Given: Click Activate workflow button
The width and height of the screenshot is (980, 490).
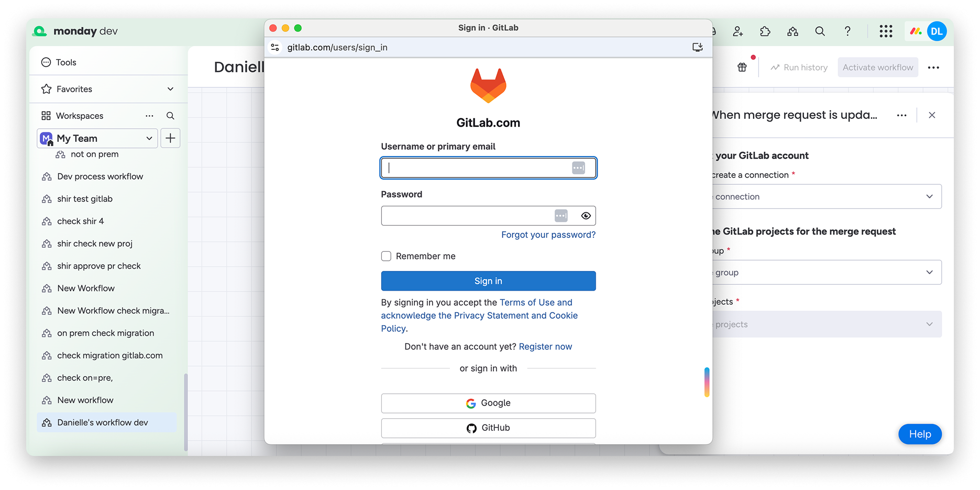Looking at the screenshot, I should (x=878, y=68).
